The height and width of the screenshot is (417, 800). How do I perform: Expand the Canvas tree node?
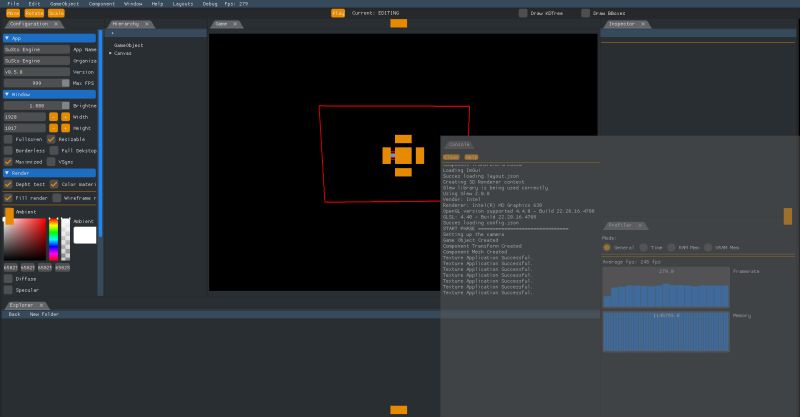pyautogui.click(x=110, y=53)
